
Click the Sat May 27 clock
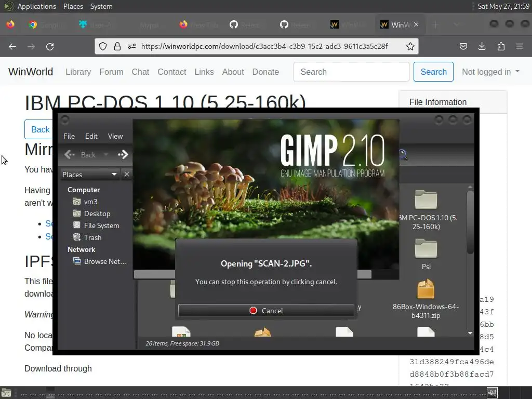pos(503,6)
